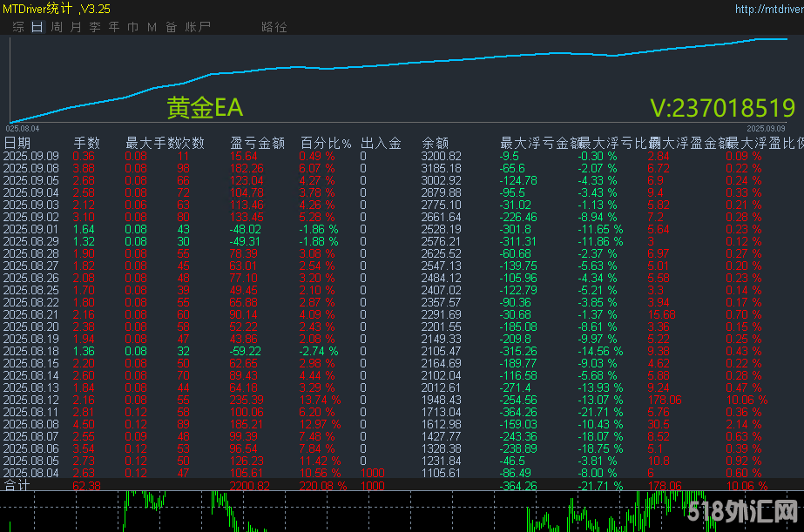
Task: Switch to the 综 summary tab
Action: [18, 27]
